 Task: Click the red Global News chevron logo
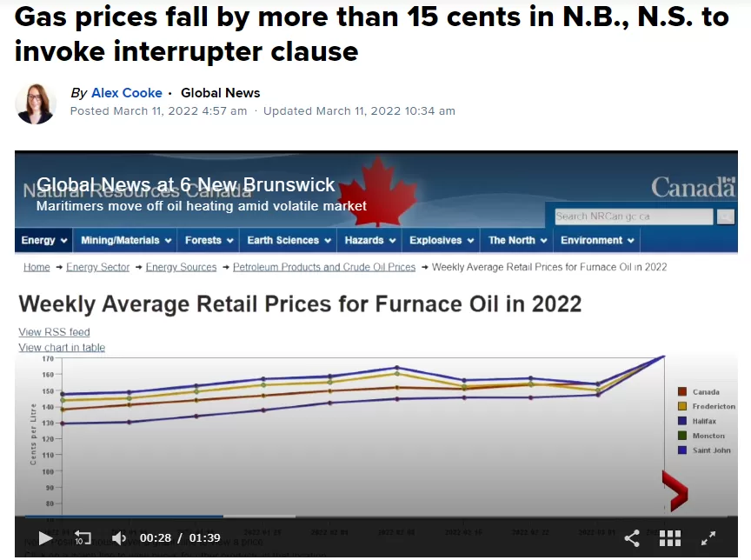(675, 490)
